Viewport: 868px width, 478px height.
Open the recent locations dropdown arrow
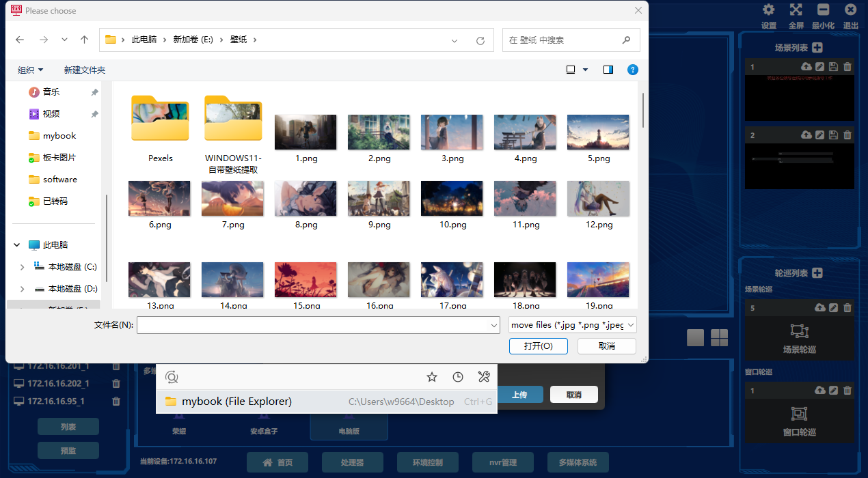(x=64, y=40)
